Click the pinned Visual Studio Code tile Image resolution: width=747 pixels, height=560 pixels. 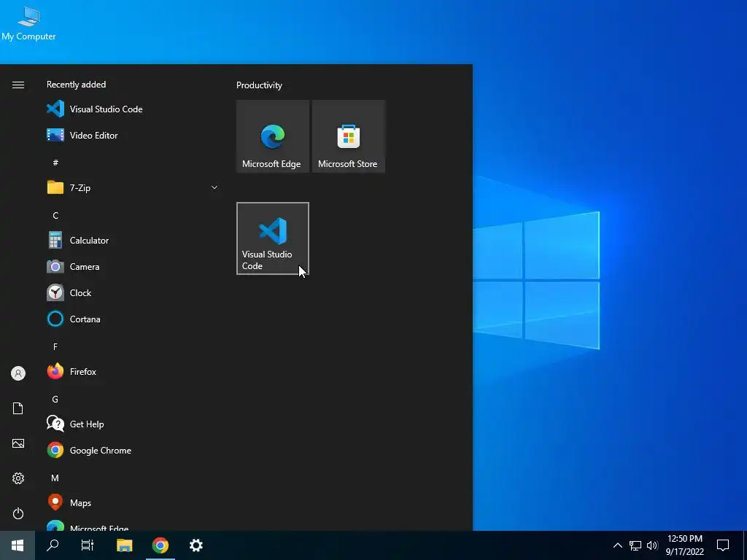[x=273, y=238]
